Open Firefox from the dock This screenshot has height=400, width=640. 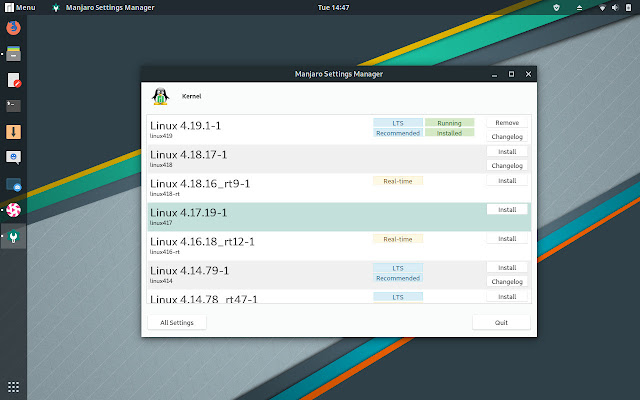point(13,28)
